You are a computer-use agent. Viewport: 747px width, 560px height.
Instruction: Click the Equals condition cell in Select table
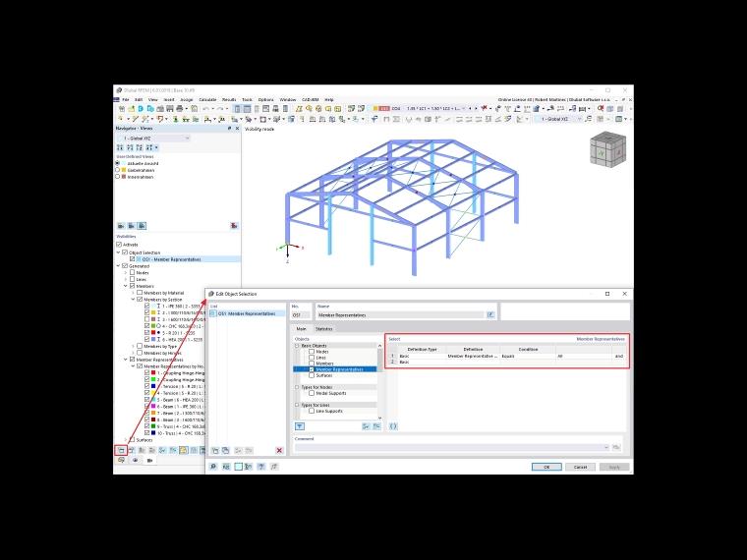[x=528, y=356]
